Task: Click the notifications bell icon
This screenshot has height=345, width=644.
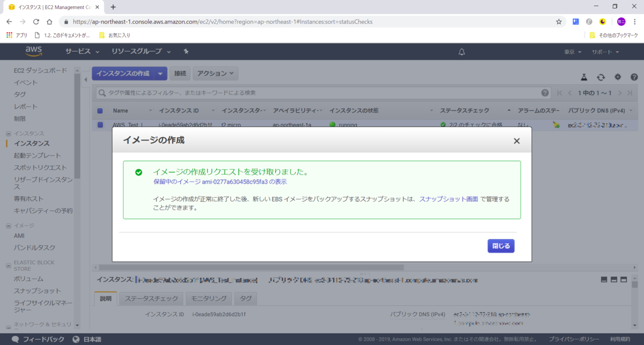Action: 461,52
